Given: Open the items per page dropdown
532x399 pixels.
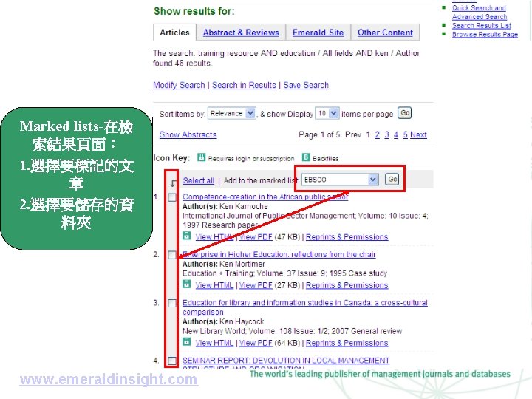Looking at the screenshot, I should (327, 113).
